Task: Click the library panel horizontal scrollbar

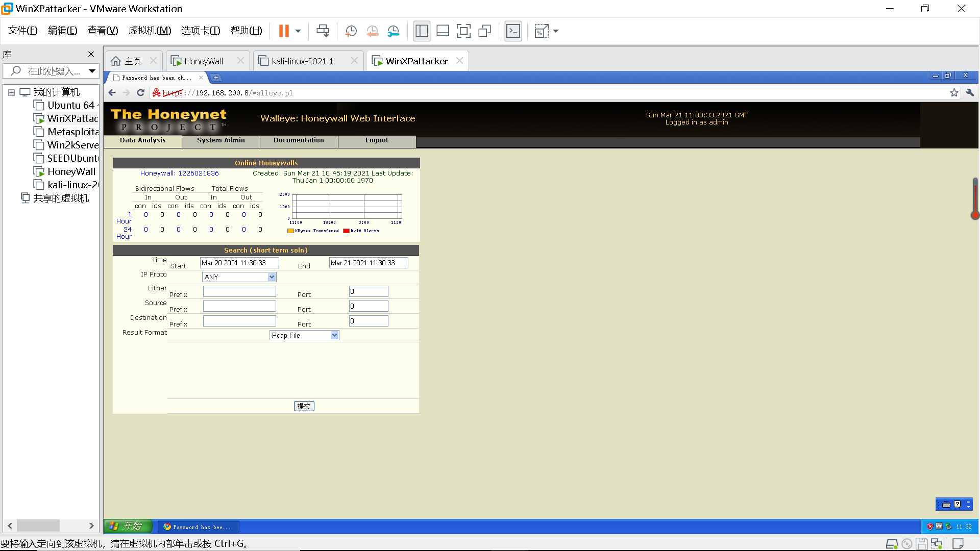Action: click(38, 525)
